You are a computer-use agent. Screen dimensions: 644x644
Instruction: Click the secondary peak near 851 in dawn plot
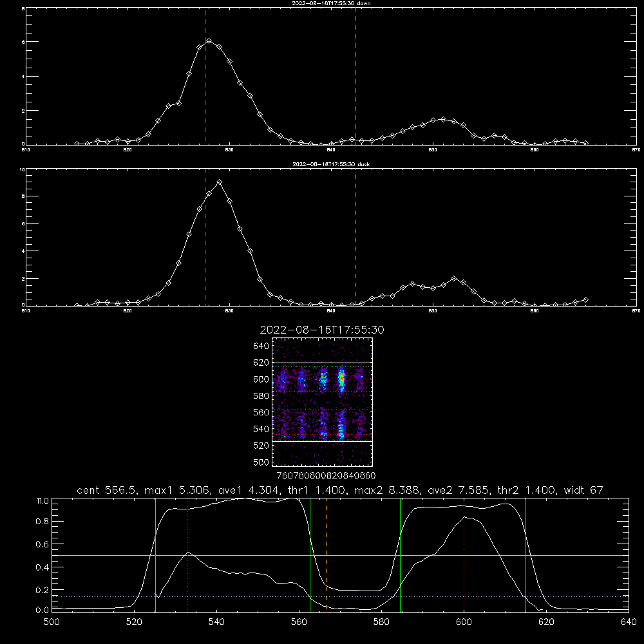(443, 119)
